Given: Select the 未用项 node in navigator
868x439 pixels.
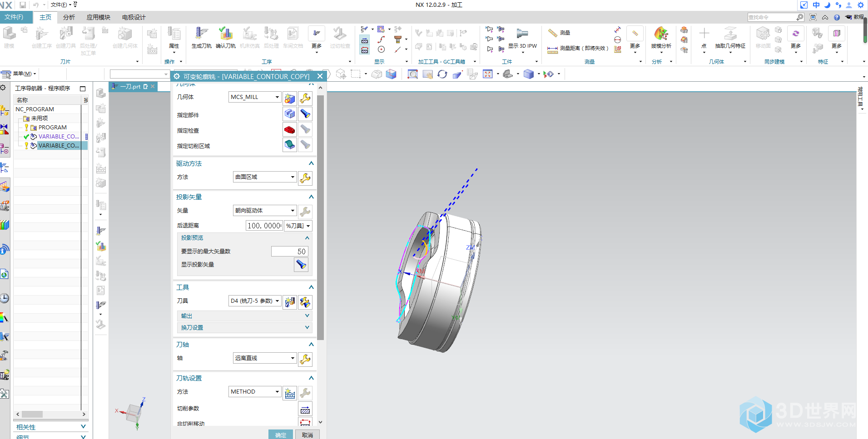Looking at the screenshot, I should pyautogui.click(x=40, y=118).
